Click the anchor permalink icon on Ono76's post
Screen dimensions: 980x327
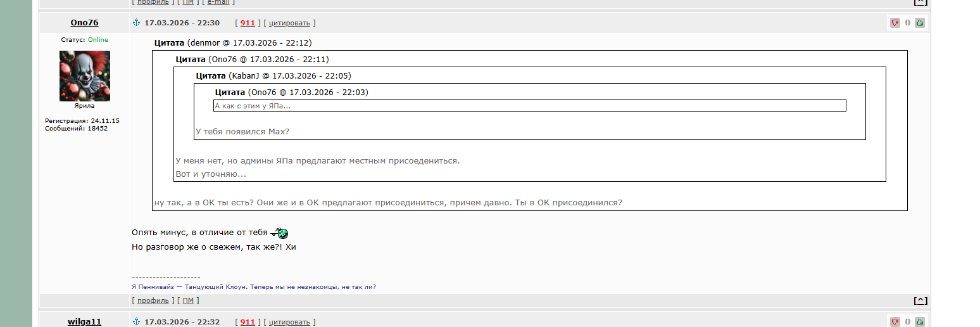click(135, 23)
